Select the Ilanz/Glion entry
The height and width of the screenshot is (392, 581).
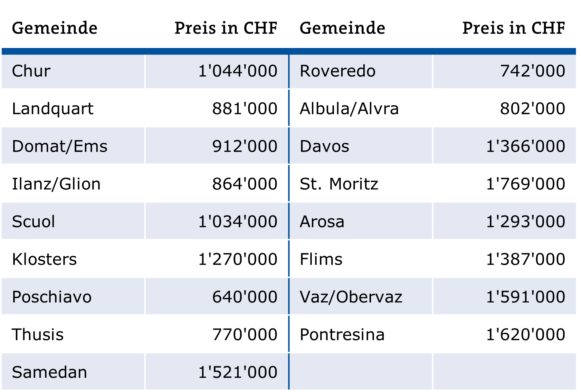(56, 184)
